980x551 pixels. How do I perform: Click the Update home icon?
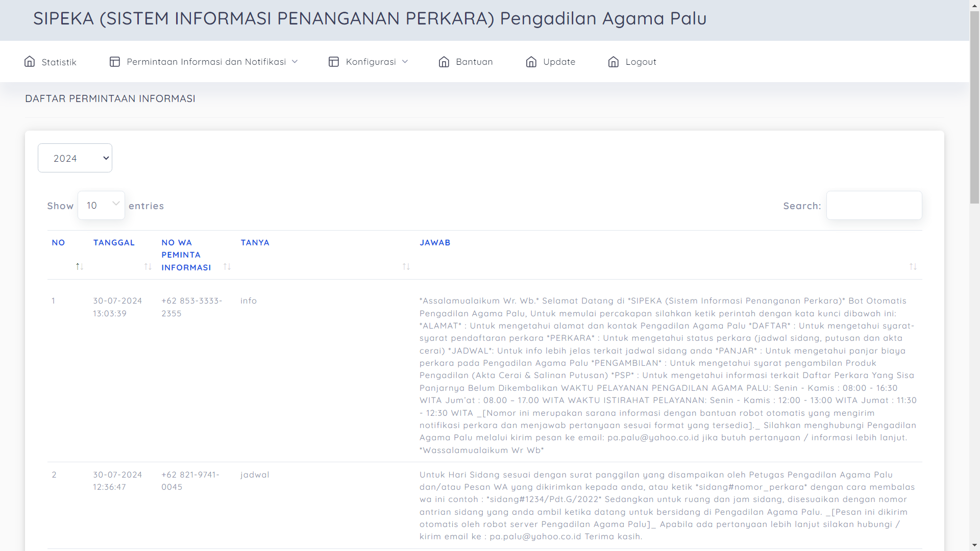pyautogui.click(x=531, y=62)
